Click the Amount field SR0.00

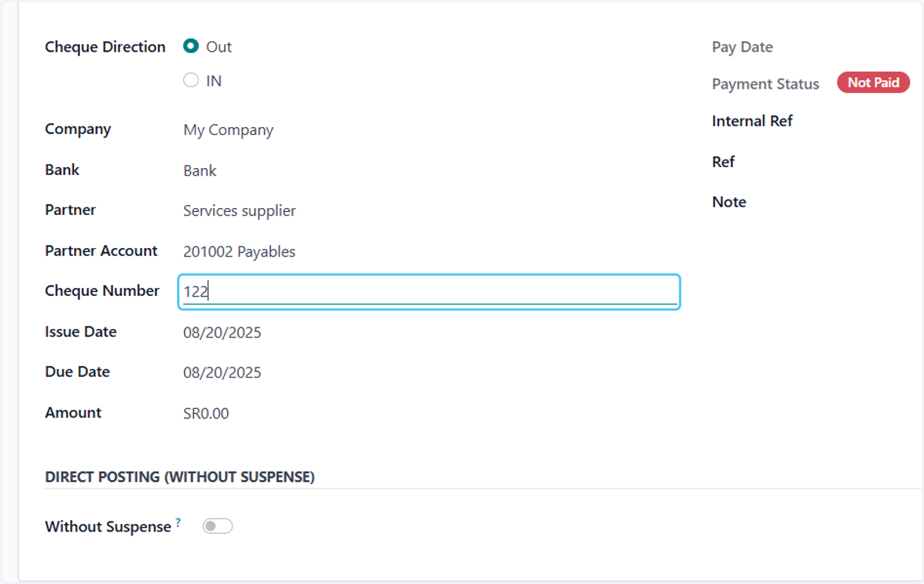click(206, 413)
